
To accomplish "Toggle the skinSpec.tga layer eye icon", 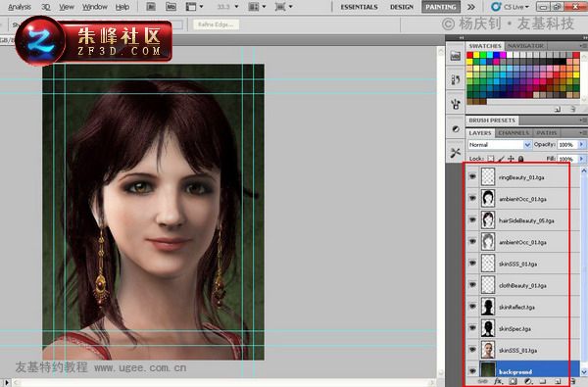I will [472, 328].
